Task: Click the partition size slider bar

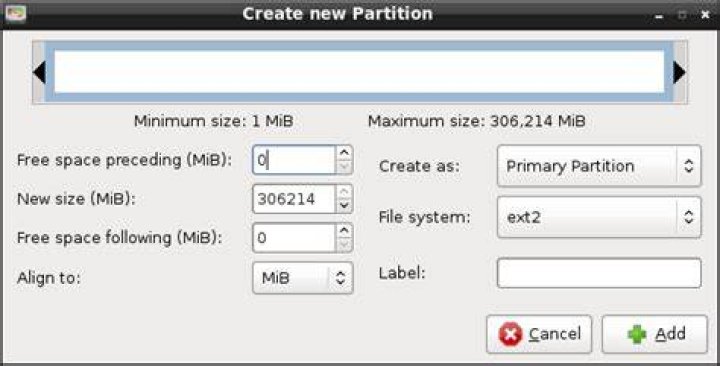Action: point(360,72)
